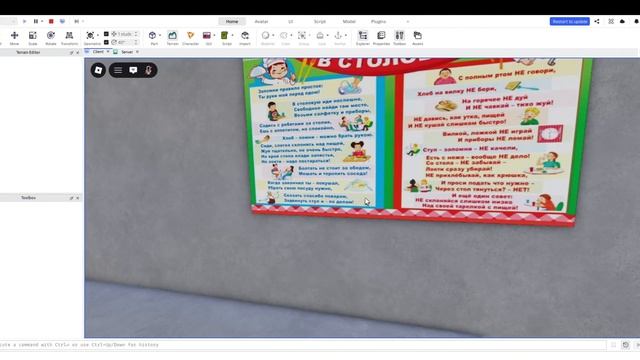The height and width of the screenshot is (360, 640).
Task: Click the Anchor tool icon
Action: tap(338, 36)
